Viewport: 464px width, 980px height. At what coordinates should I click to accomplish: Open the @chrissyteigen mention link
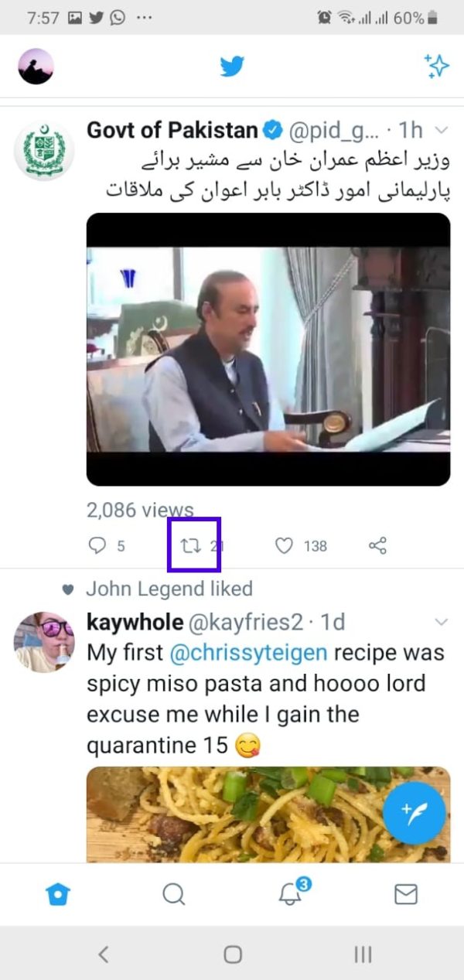pyautogui.click(x=248, y=653)
